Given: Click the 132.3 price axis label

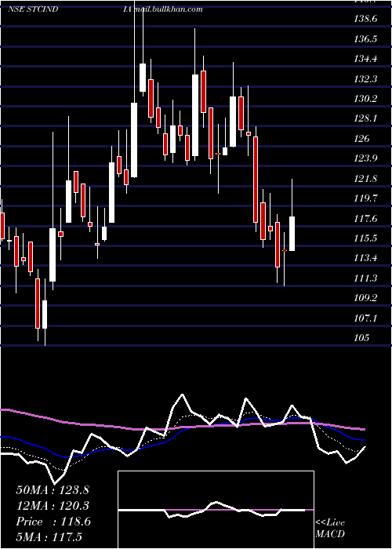Looking at the screenshot, I should (x=366, y=79).
